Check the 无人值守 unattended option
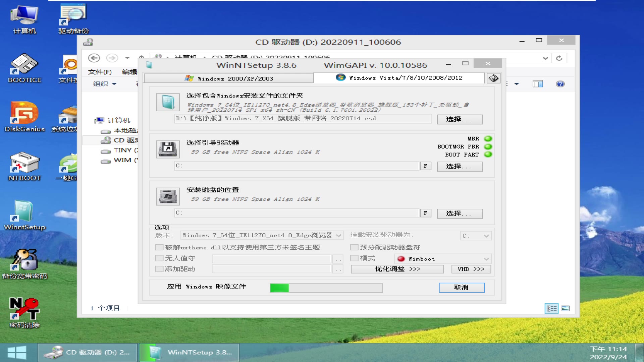Screen dimensions: 644x362 coord(159,258)
